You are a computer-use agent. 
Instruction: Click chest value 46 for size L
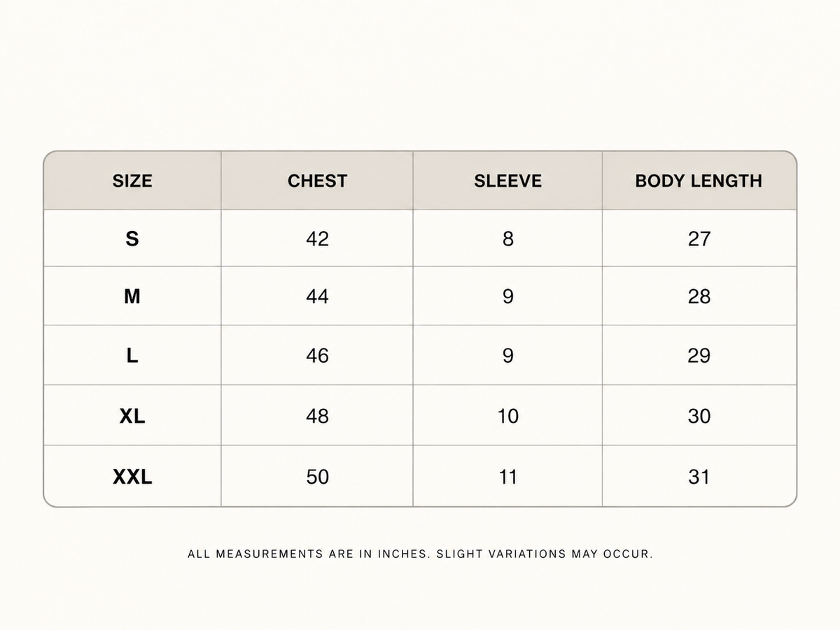pyautogui.click(x=317, y=356)
